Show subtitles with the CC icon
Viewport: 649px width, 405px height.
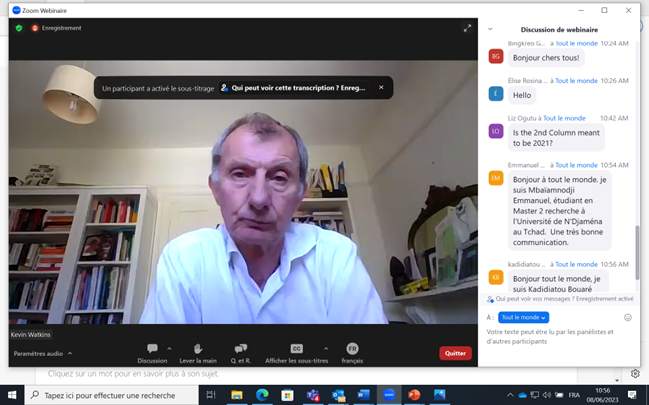point(296,349)
